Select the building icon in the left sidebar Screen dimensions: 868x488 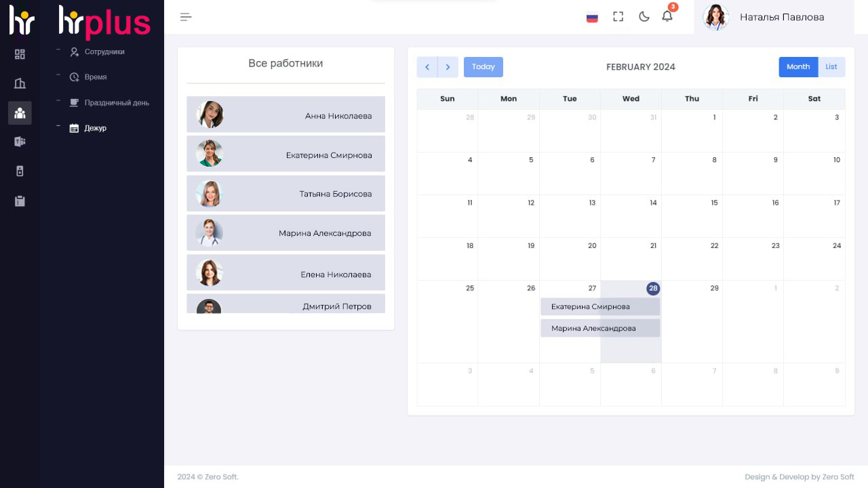tap(20, 83)
